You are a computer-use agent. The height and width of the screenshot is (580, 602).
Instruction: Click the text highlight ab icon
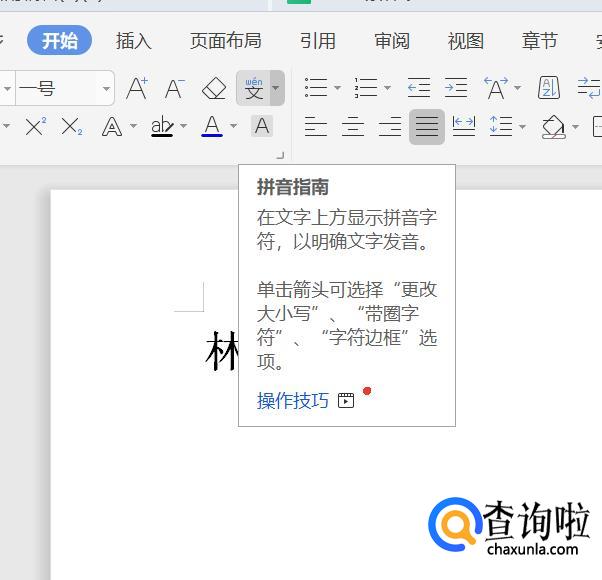(x=162, y=126)
